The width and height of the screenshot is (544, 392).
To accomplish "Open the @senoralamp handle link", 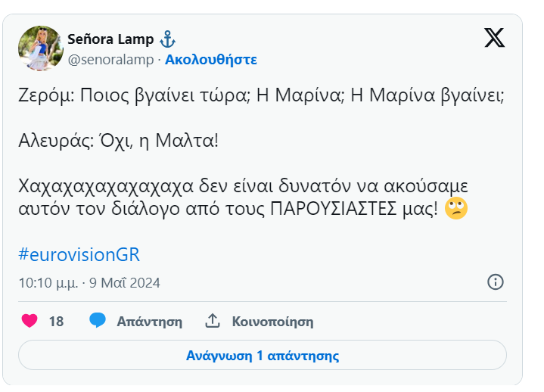I will 110,59.
